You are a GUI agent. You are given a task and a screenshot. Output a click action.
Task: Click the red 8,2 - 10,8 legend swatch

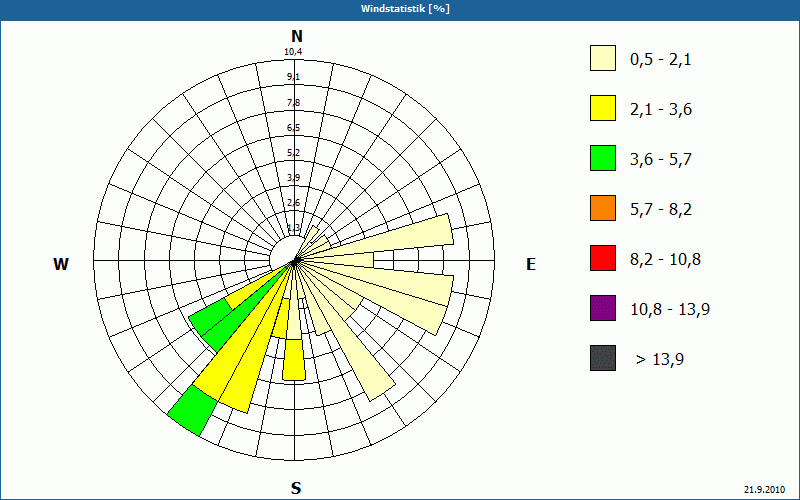603,258
